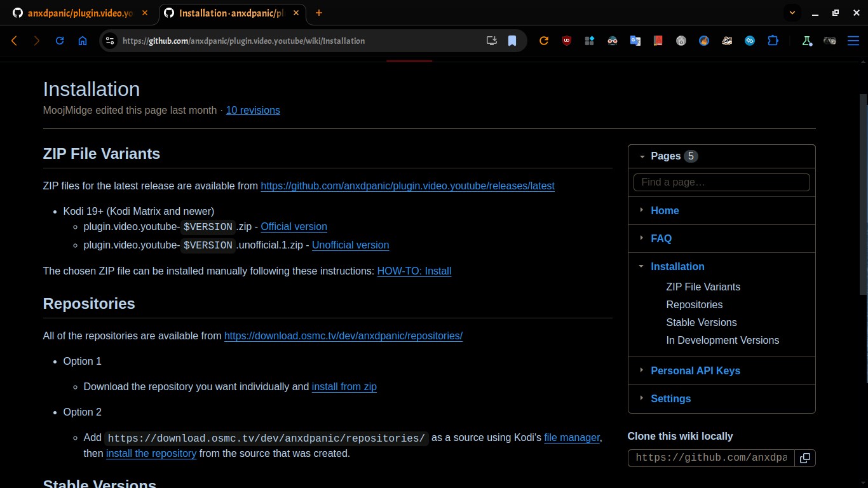Open the Home wiki page
The width and height of the screenshot is (868, 488).
point(665,210)
